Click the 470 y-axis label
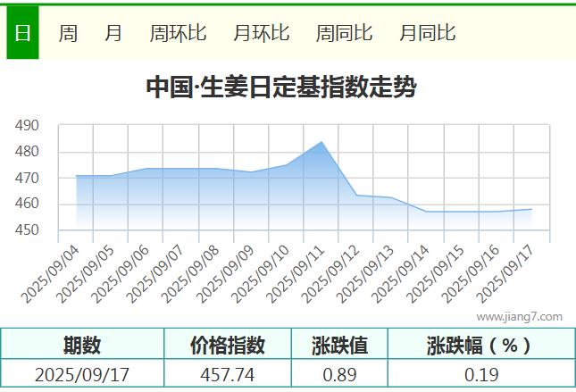The image size is (576, 392). point(27,179)
